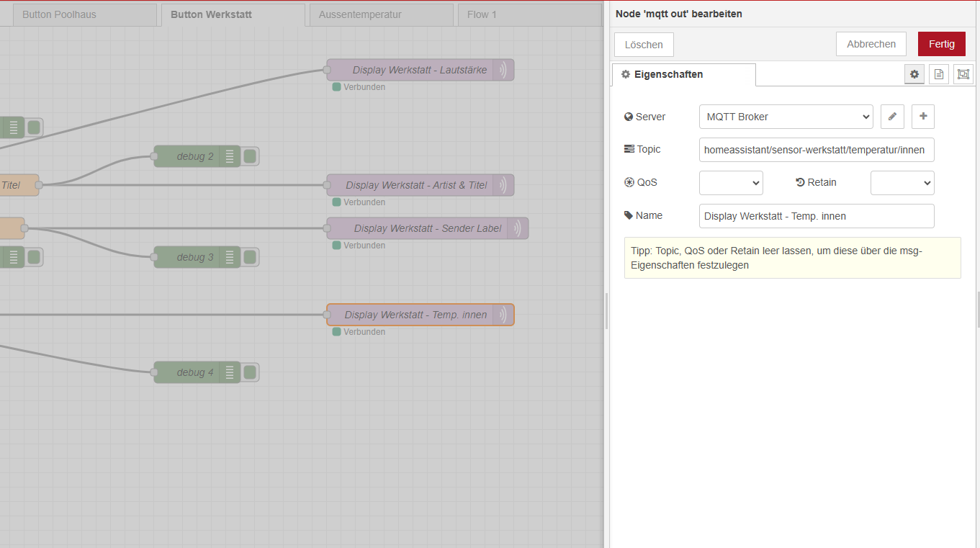Click the debug 3 node list icon
The width and height of the screenshot is (980, 548).
[x=230, y=257]
